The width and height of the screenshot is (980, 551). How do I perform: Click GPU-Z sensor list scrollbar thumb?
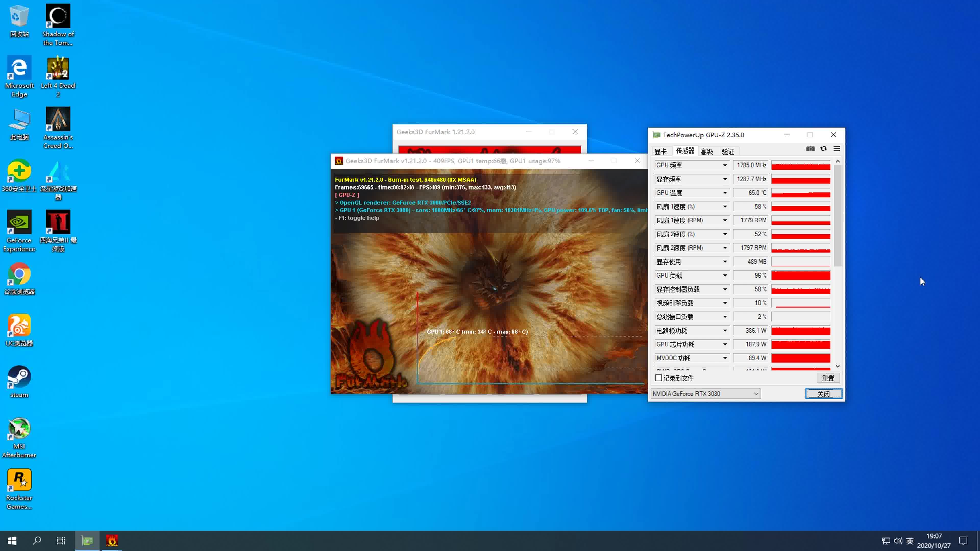pyautogui.click(x=838, y=215)
